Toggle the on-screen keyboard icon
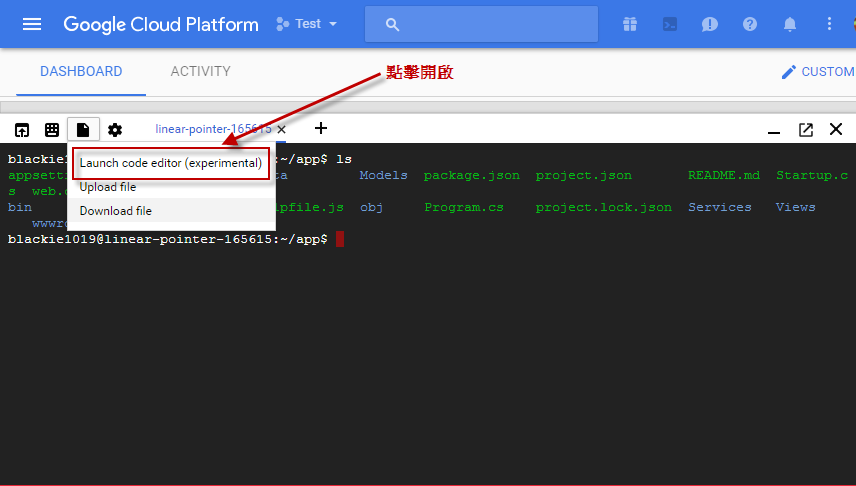Screen dimensions: 856x486 [x=52, y=130]
